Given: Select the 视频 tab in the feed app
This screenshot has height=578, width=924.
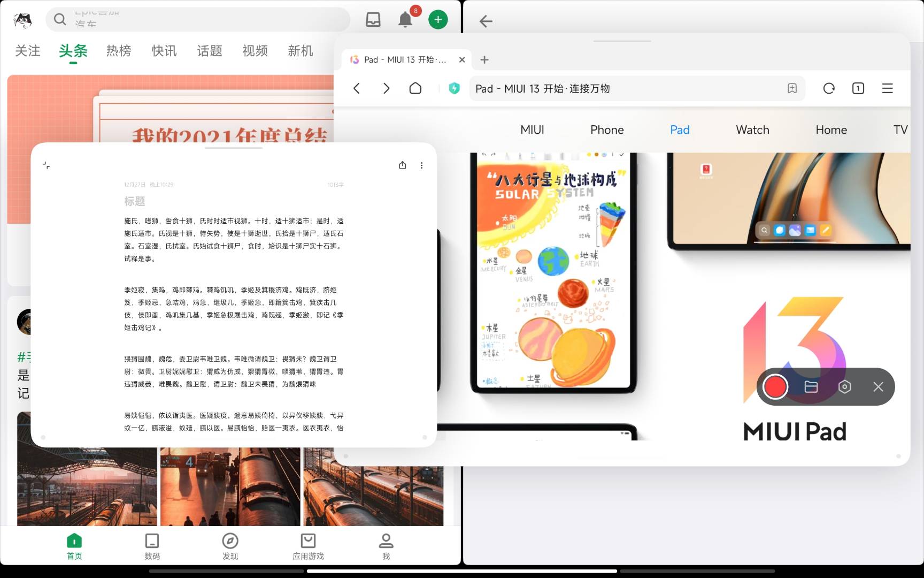Looking at the screenshot, I should [255, 51].
